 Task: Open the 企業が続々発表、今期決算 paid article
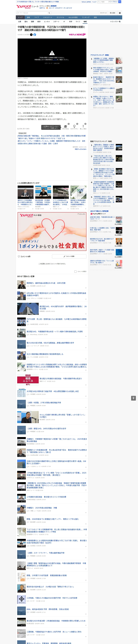pos(102,218)
